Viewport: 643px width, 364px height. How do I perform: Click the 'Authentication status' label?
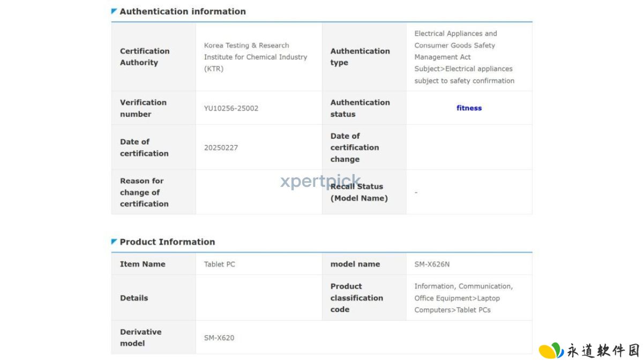[x=360, y=108]
